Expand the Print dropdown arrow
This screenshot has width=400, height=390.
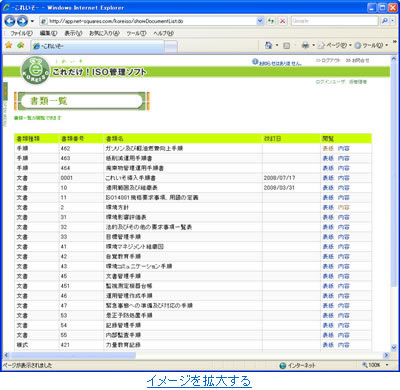(x=313, y=45)
